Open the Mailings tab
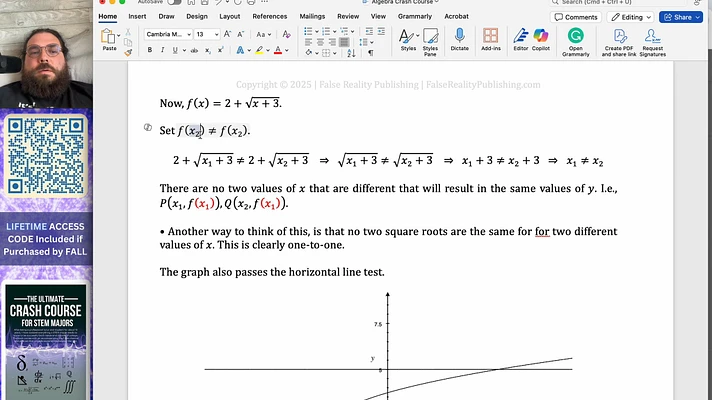The image size is (712, 400). pyautogui.click(x=312, y=16)
